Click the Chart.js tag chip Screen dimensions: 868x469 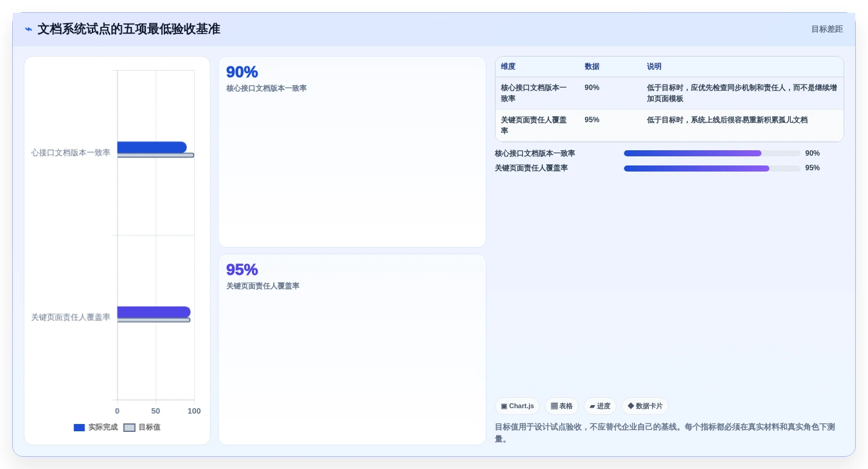tap(517, 406)
